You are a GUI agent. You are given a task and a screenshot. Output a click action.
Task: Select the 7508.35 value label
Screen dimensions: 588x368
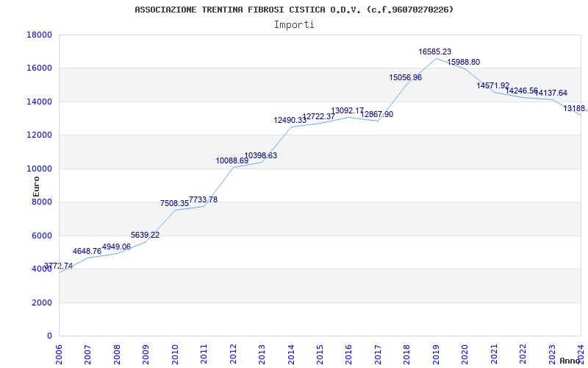coord(174,203)
